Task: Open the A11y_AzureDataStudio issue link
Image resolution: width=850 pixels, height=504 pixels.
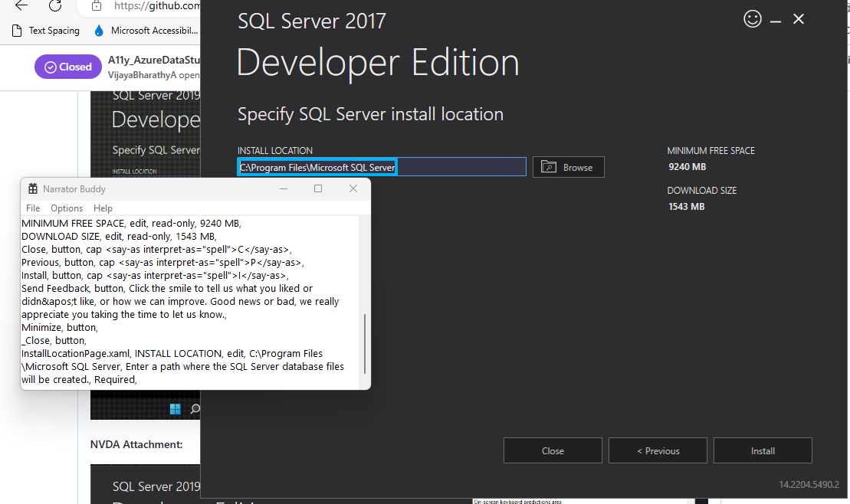Action: (x=154, y=59)
